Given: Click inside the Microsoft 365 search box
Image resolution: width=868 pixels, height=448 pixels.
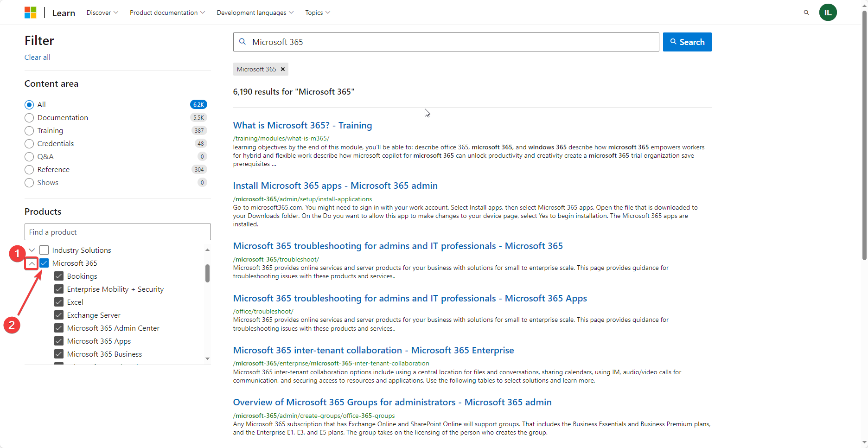Looking at the screenshot, I should 446,42.
